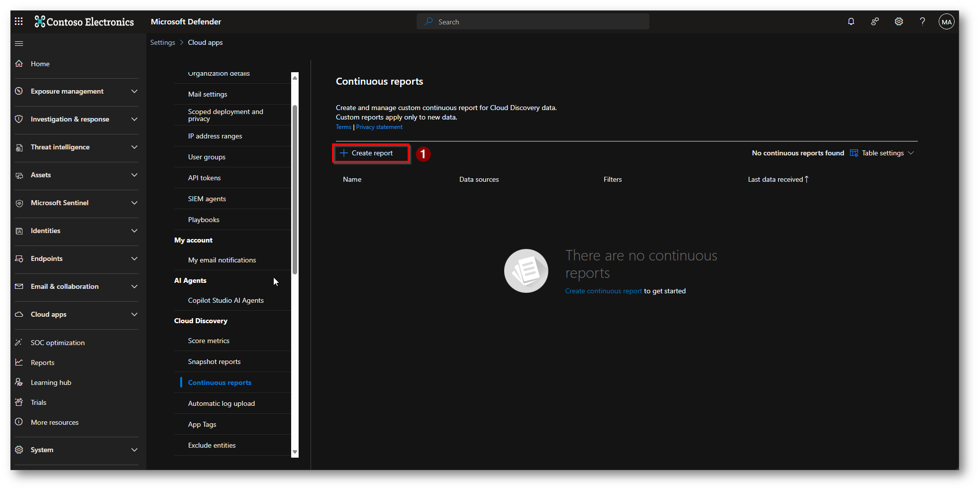This screenshot has height=491, width=980.
Task: Open Automatic log upload settings
Action: tap(221, 403)
